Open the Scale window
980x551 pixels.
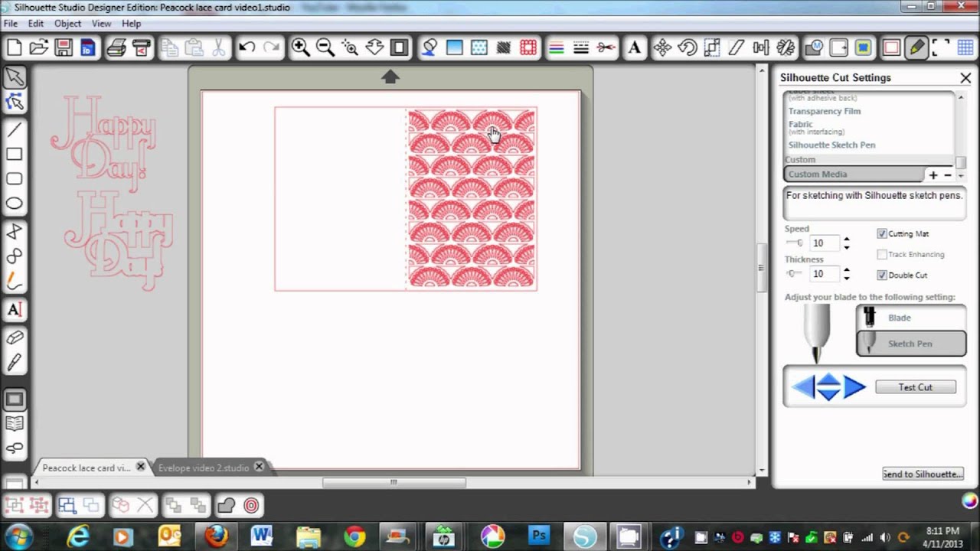pos(711,47)
